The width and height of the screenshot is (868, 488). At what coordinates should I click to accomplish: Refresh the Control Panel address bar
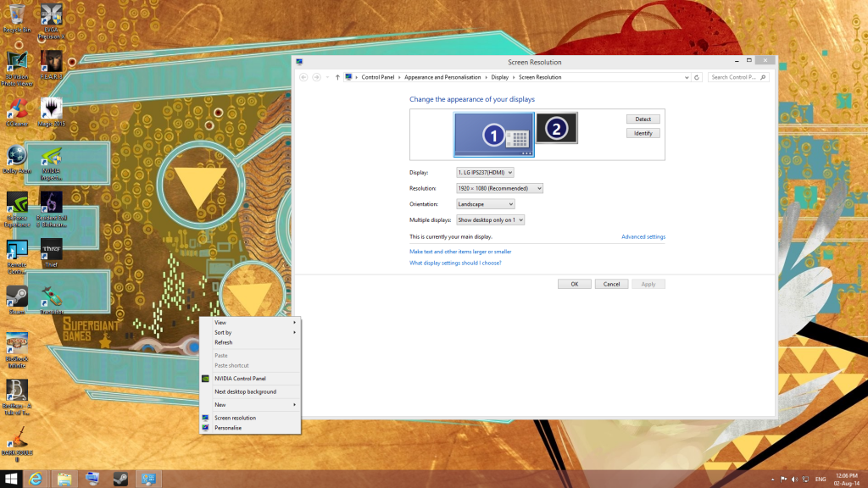[697, 77]
